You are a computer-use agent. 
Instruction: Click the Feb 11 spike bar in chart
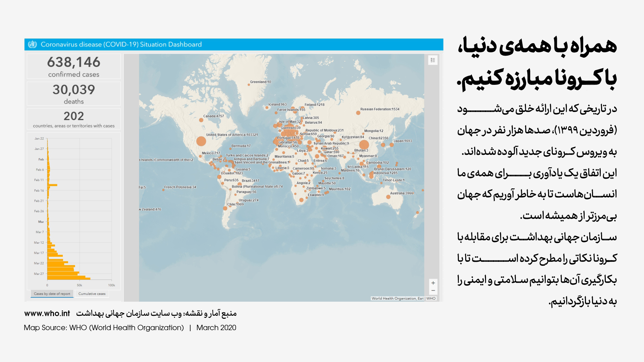(53, 185)
